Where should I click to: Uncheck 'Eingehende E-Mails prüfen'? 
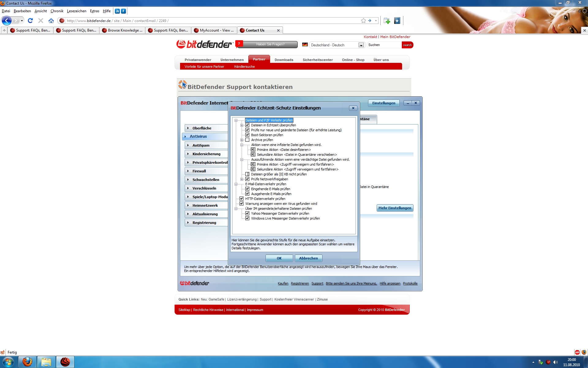pyautogui.click(x=247, y=189)
